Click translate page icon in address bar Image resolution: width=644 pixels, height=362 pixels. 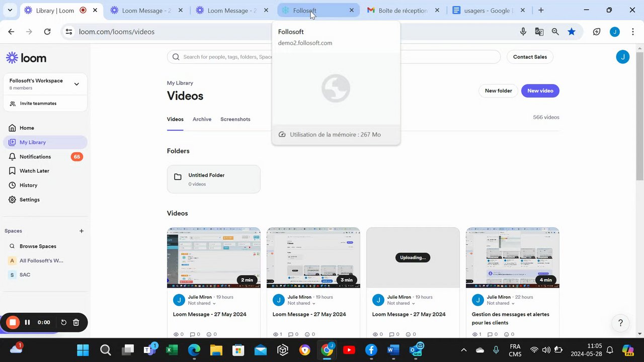pyautogui.click(x=539, y=32)
